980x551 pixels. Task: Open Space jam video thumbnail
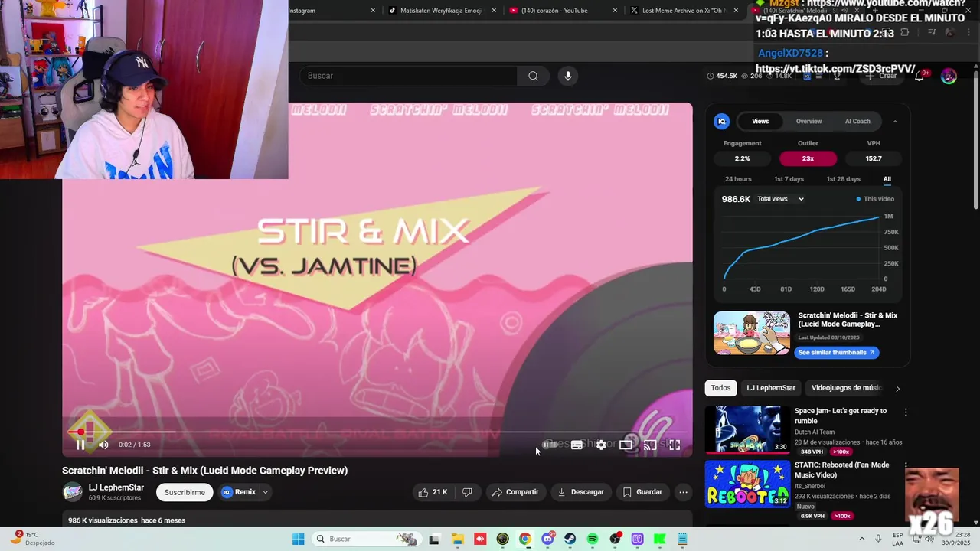(x=747, y=429)
